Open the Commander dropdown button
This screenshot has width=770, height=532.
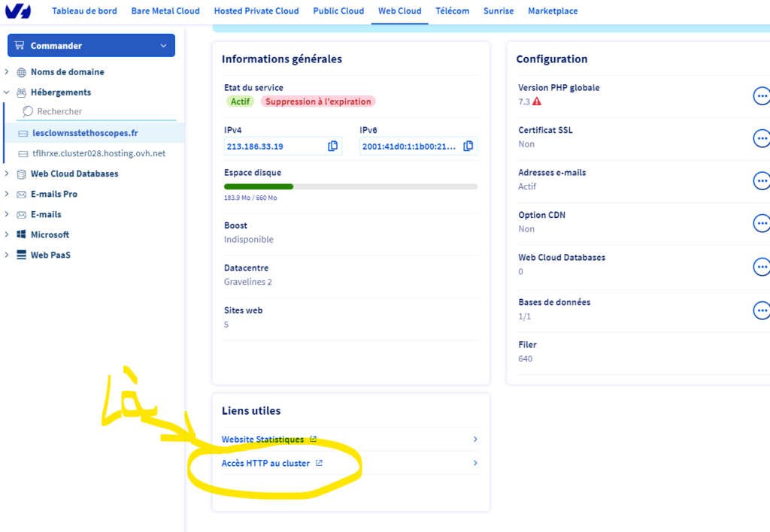[x=91, y=46]
